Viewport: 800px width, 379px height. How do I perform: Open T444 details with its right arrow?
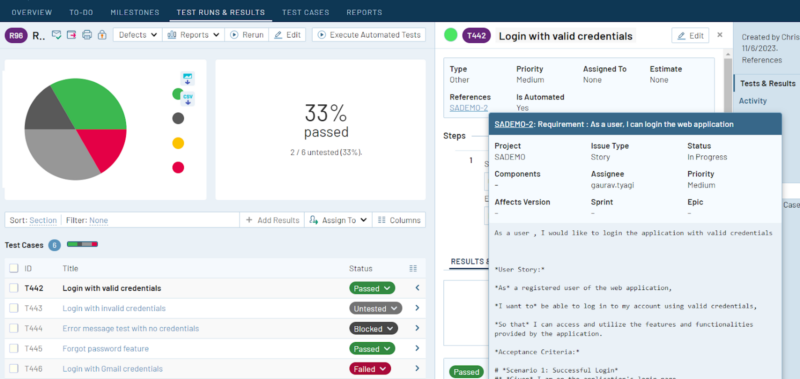pos(417,329)
